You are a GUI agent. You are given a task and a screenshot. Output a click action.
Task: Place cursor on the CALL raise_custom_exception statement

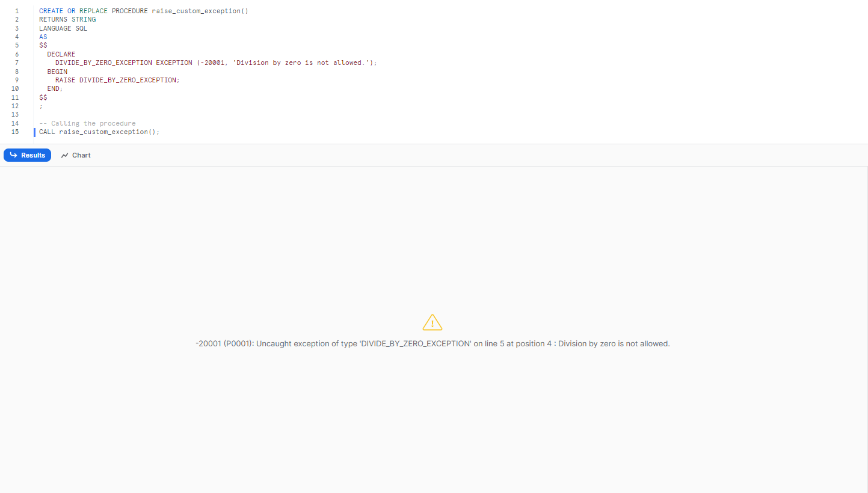tap(99, 132)
